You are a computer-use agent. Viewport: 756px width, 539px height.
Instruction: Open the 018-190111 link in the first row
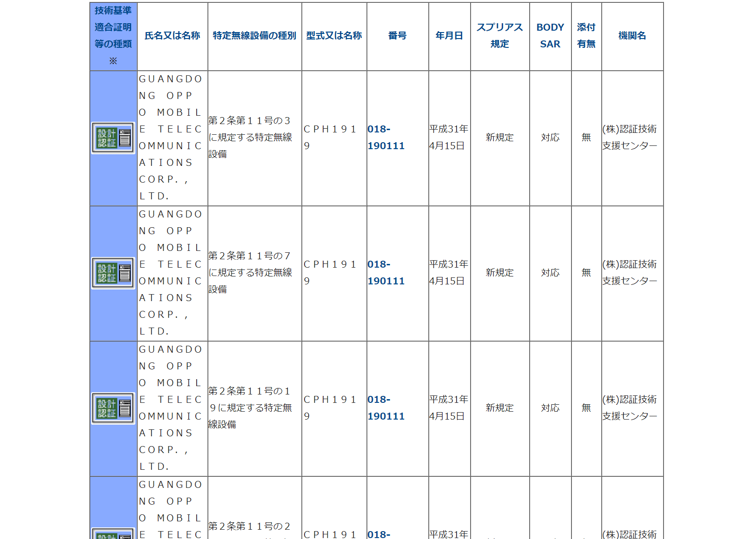(x=385, y=138)
